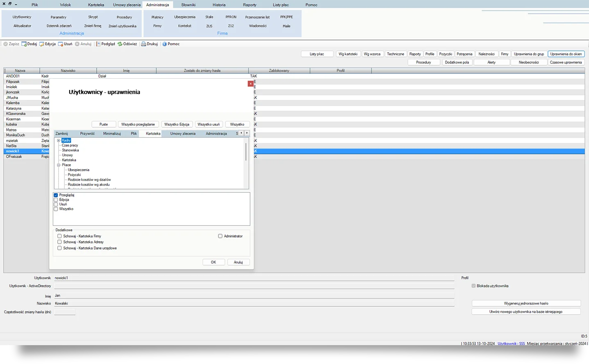The image size is (589, 364).
Task: Toggle the Blokada użytkownika checkbox
Action: click(473, 286)
